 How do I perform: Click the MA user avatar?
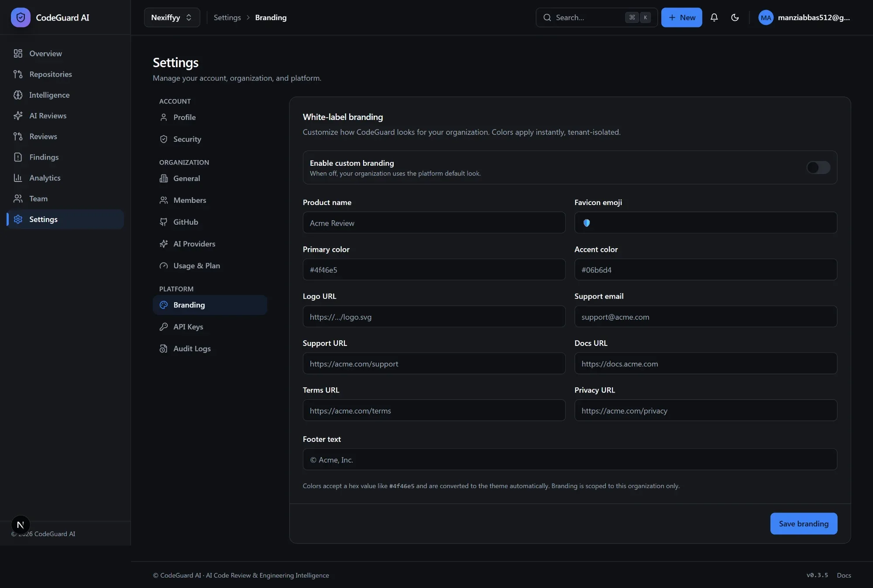766,17
